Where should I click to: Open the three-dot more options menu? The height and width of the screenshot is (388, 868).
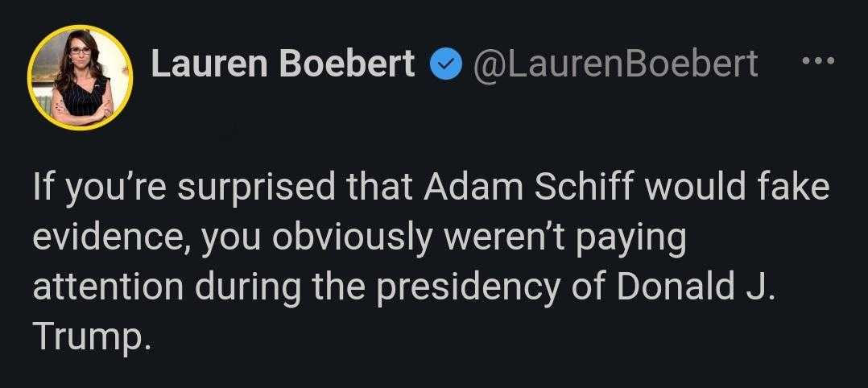(x=818, y=60)
